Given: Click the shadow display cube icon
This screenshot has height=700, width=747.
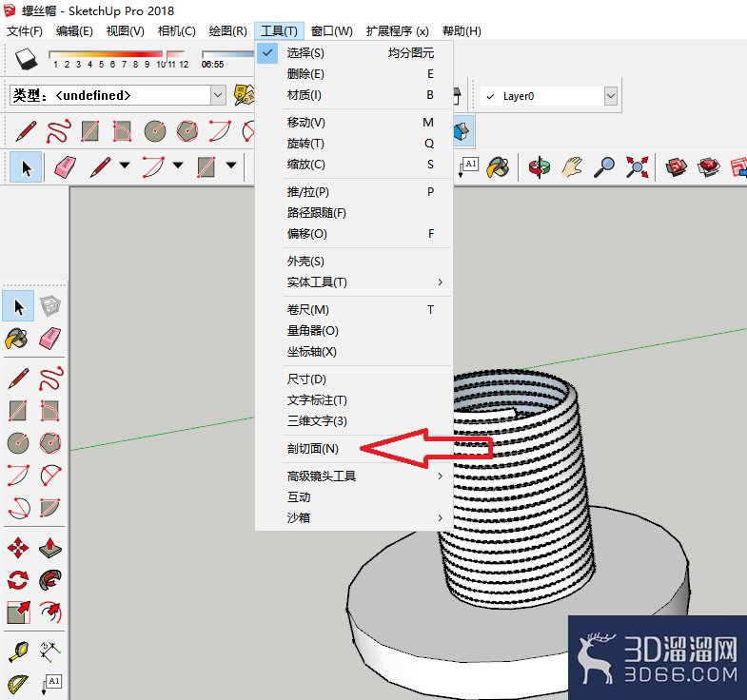Looking at the screenshot, I should point(27,59).
